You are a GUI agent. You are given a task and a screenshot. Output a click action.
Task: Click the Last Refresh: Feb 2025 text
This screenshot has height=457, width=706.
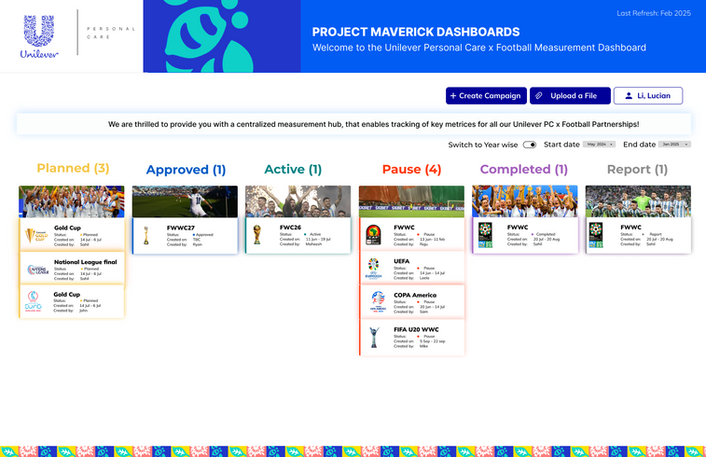tap(654, 14)
